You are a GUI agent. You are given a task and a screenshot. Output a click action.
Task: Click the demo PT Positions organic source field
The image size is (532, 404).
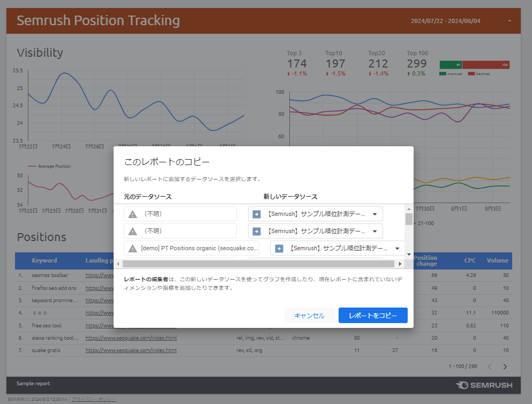coord(191,248)
